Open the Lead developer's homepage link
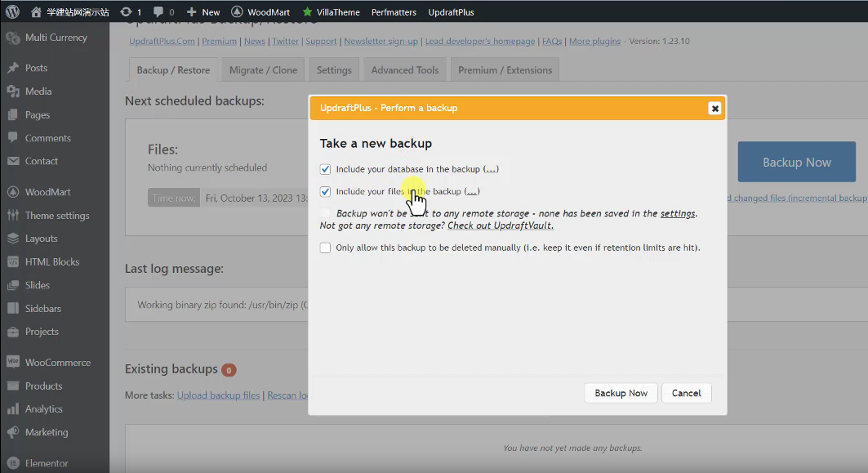 480,41
